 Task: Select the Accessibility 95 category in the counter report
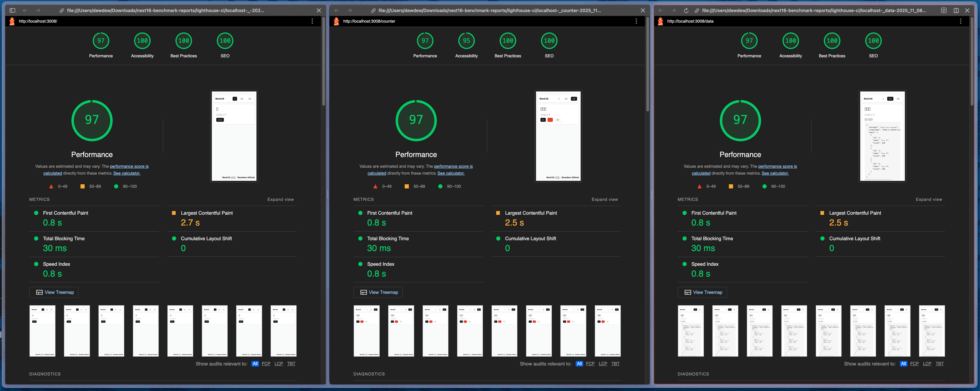466,45
